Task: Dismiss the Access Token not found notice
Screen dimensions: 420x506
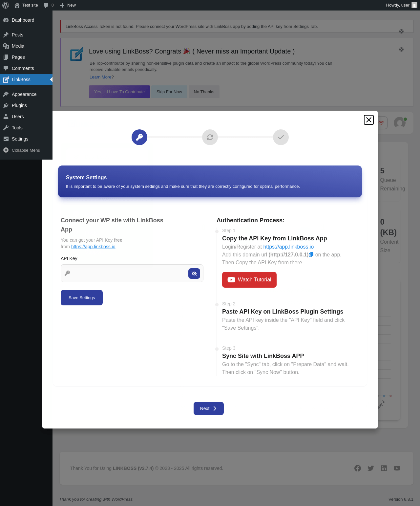Action: [401, 32]
